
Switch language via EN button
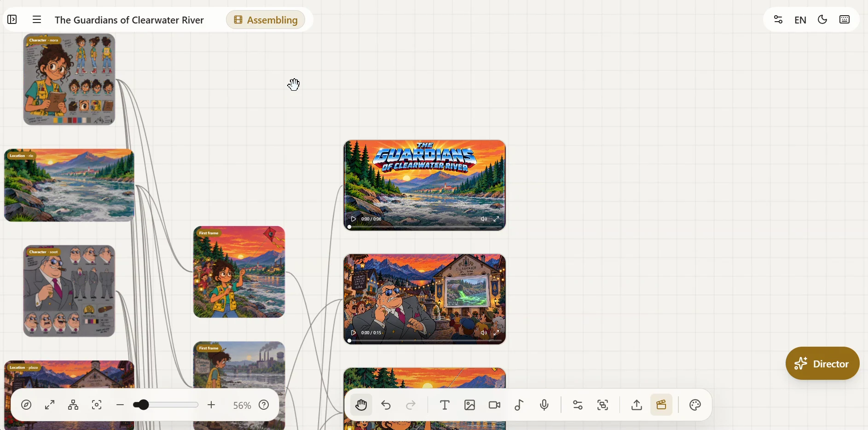pyautogui.click(x=800, y=20)
